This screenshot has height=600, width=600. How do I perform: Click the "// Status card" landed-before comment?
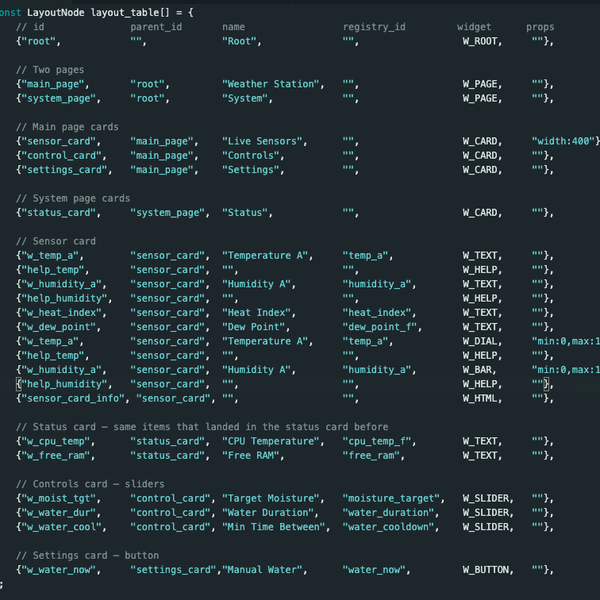click(202, 427)
